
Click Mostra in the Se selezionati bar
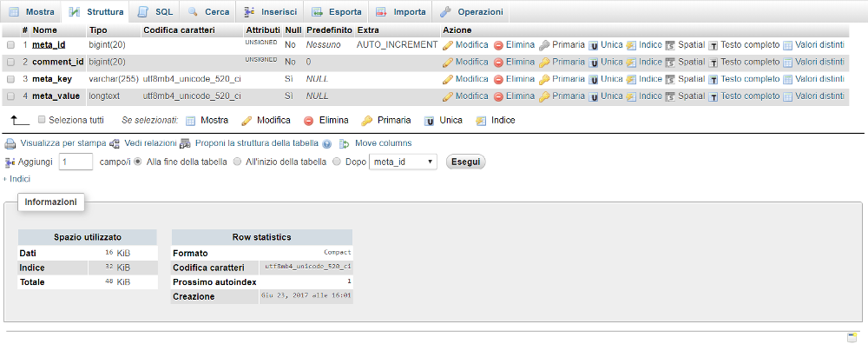coord(214,120)
